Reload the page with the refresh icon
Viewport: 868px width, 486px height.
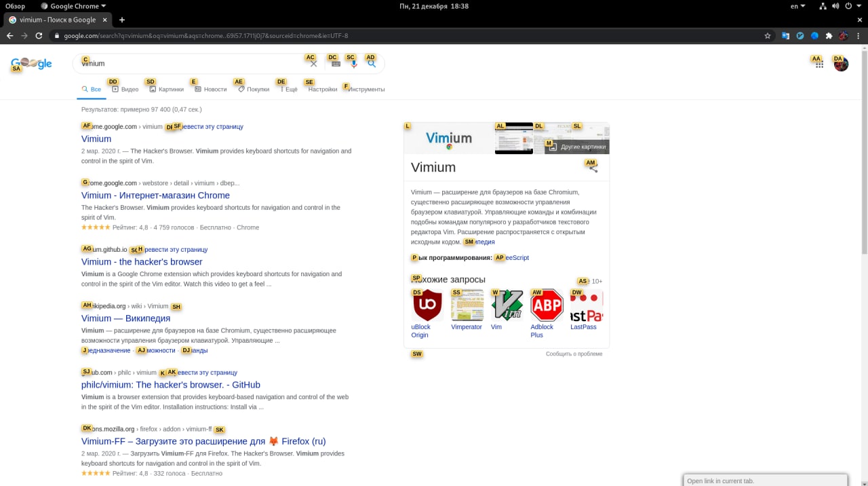[39, 35]
